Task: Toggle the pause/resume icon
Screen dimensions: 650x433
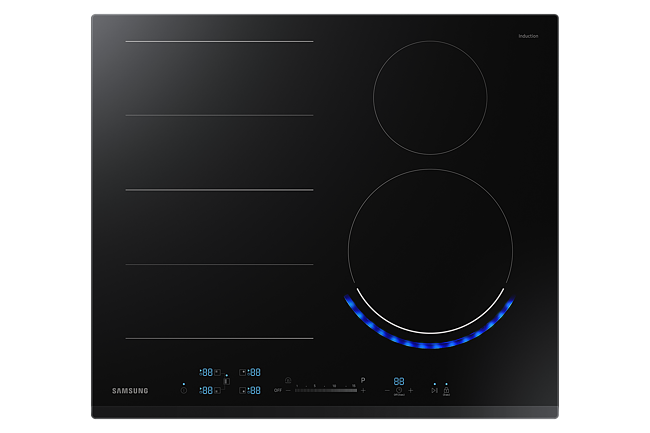Action: (434, 390)
